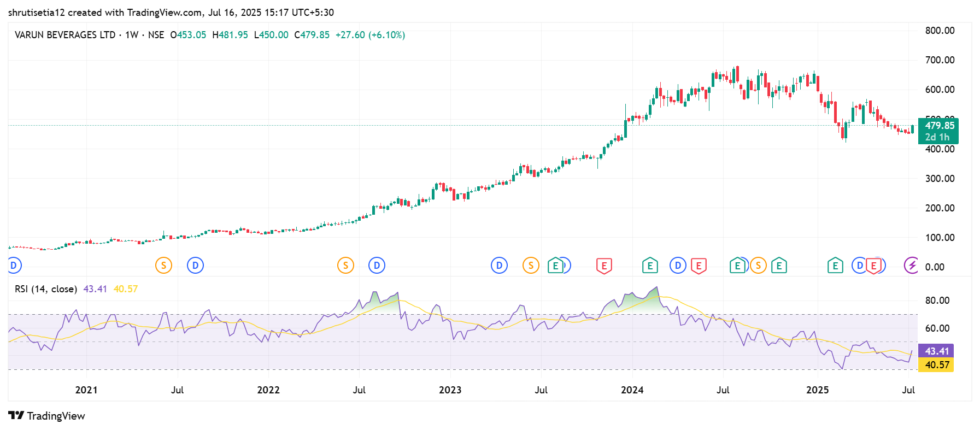
Task: Click blue D dividend marker in spring 2024
Action: point(678,266)
